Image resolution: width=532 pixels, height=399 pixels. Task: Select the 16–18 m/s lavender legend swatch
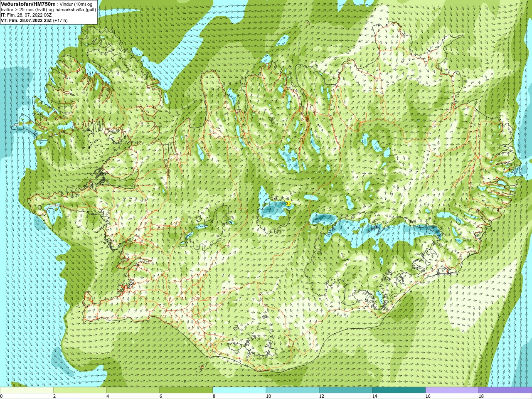452,390
